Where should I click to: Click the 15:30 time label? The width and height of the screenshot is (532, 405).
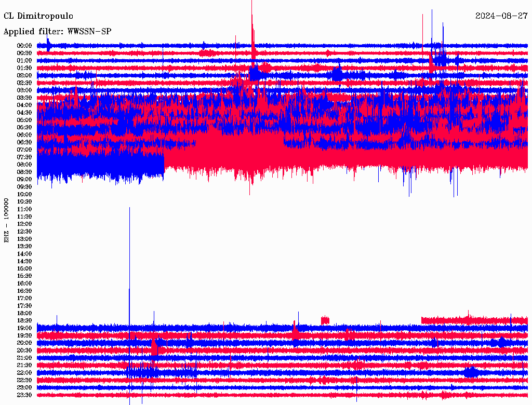tap(24, 276)
